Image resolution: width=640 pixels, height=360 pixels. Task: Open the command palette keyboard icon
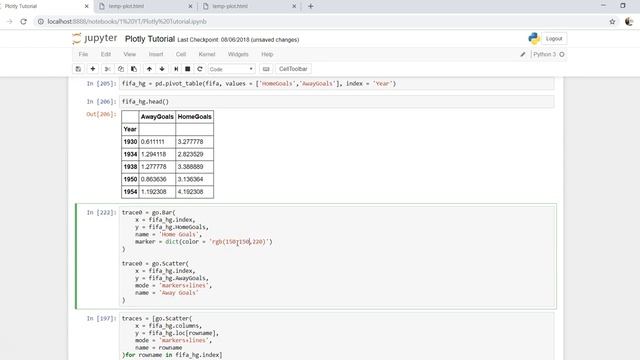(x=266, y=69)
